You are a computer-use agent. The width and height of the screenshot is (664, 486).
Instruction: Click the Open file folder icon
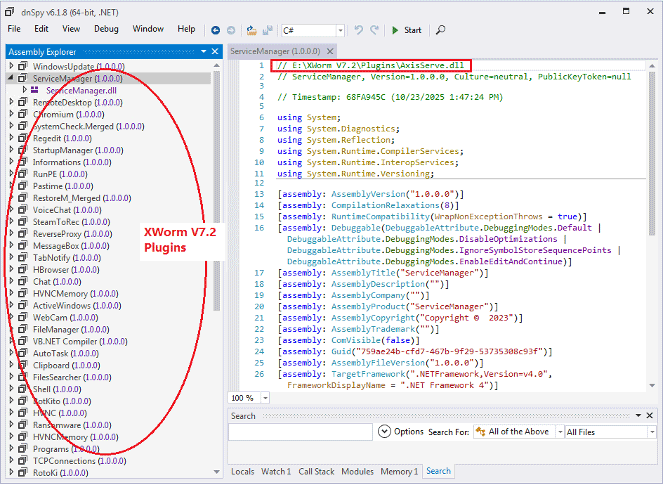point(251,30)
